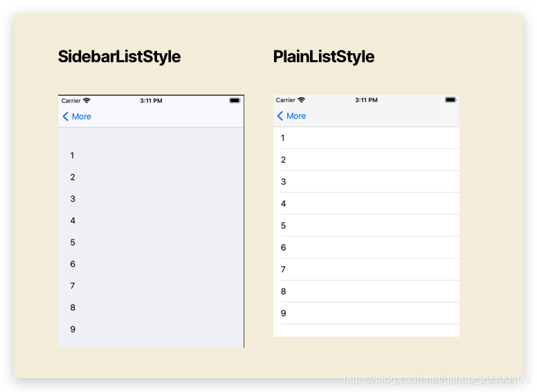
Task: Click the Wi-Fi icon in the right phone
Action: coord(302,100)
